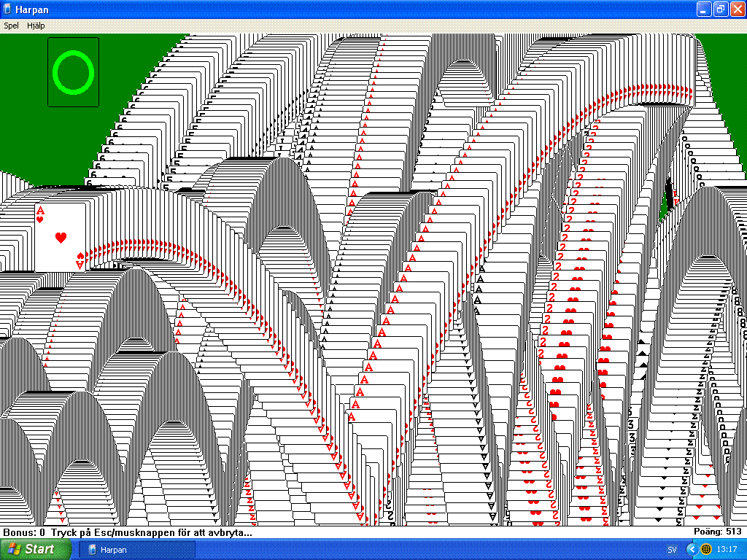Click the clock showing 13:17

[x=727, y=549]
